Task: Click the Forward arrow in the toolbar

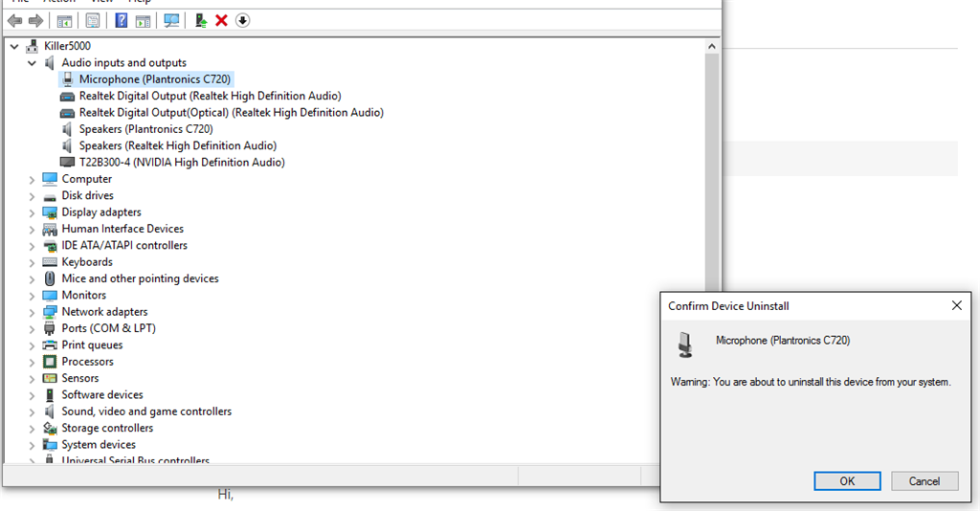Action: tap(35, 21)
